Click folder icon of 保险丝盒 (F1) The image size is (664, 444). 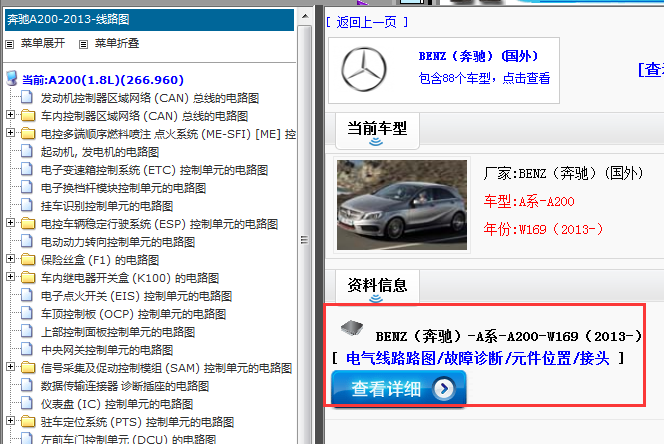28,259
